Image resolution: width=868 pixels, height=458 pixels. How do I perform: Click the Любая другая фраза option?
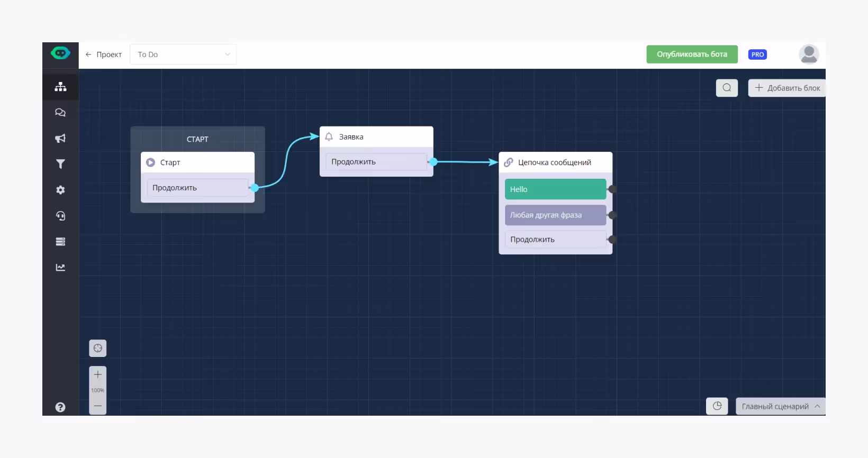[555, 215]
